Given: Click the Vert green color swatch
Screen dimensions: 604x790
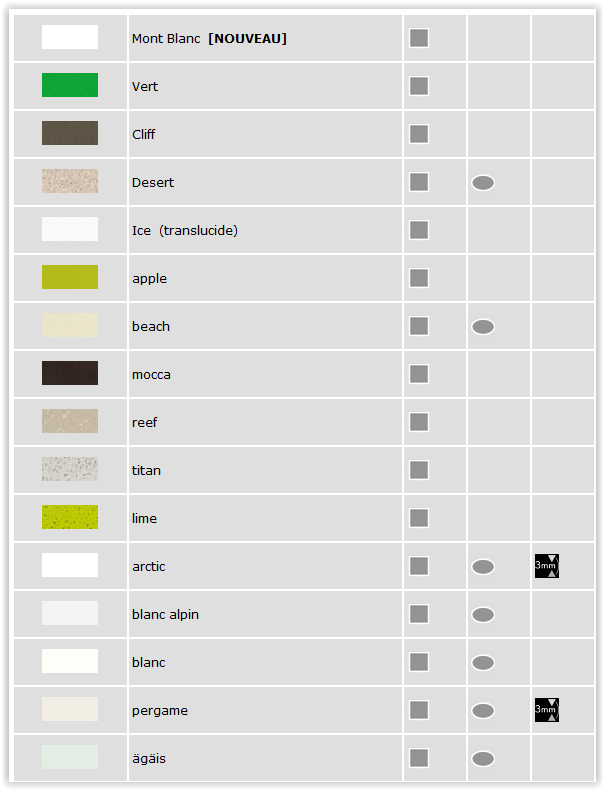Looking at the screenshot, I should pos(70,85).
